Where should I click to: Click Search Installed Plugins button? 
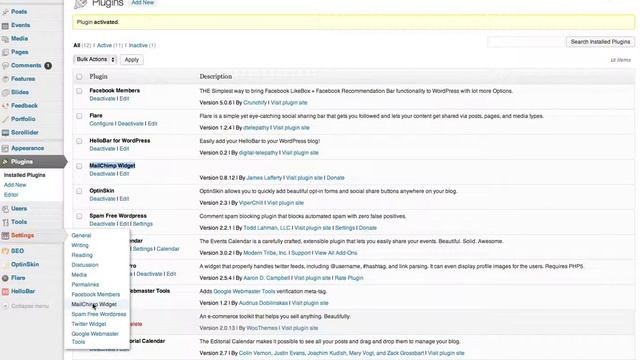(600, 42)
